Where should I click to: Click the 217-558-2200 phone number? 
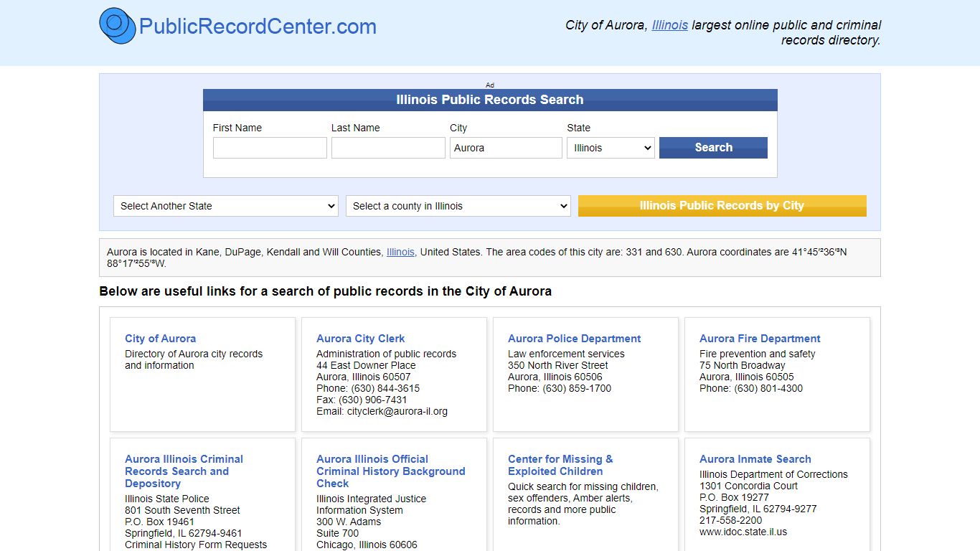pyautogui.click(x=731, y=520)
